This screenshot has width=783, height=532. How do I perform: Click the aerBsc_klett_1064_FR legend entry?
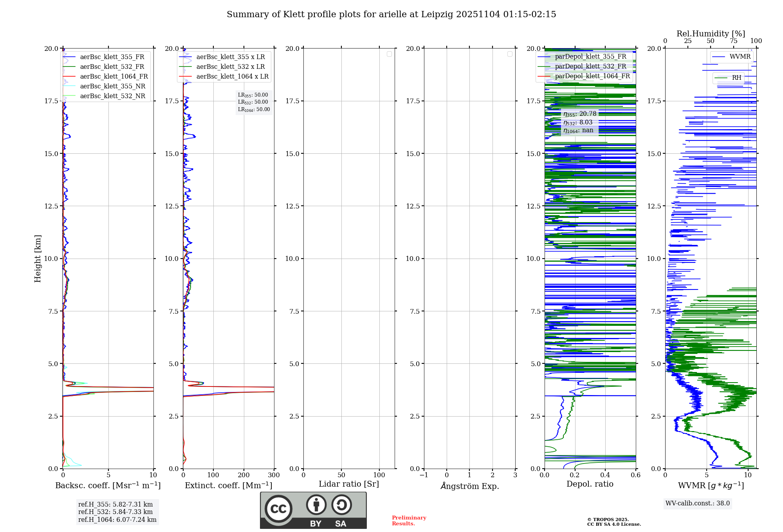tap(114, 77)
